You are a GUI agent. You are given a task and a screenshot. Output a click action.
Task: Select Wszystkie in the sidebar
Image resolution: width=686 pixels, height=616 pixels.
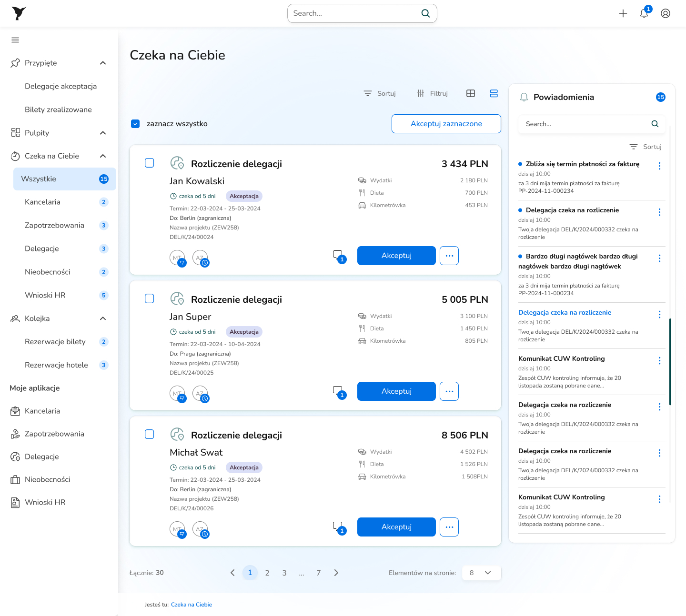tap(65, 179)
